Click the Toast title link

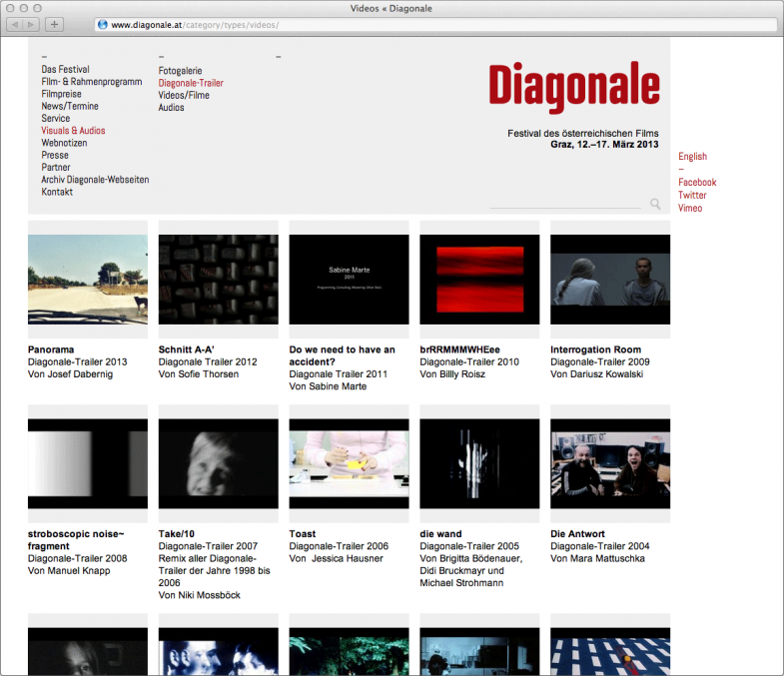303,534
